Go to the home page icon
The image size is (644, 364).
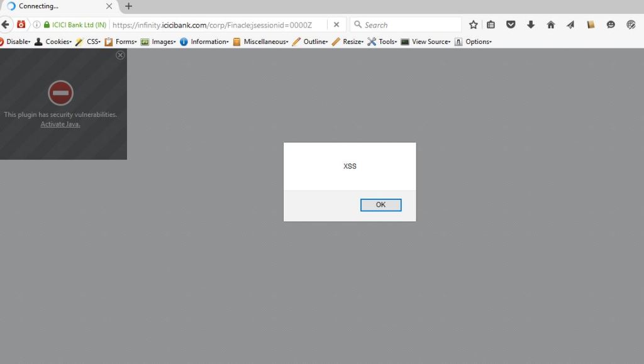551,25
